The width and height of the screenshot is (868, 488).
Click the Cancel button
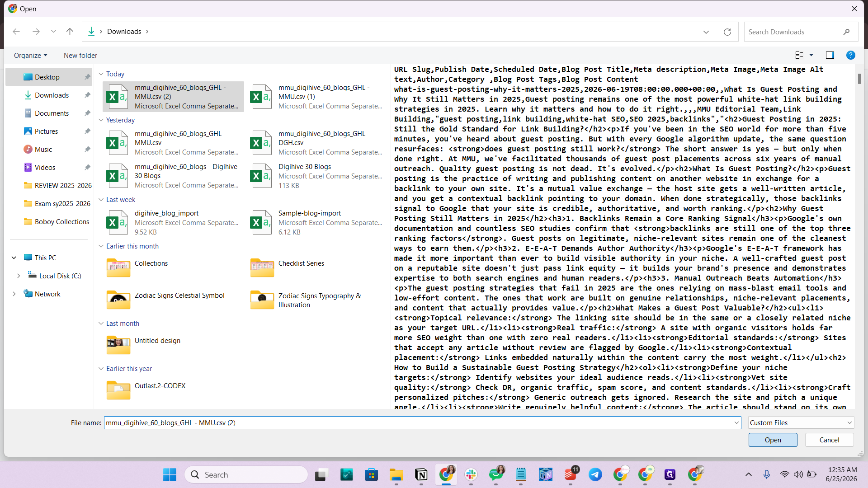pos(829,440)
